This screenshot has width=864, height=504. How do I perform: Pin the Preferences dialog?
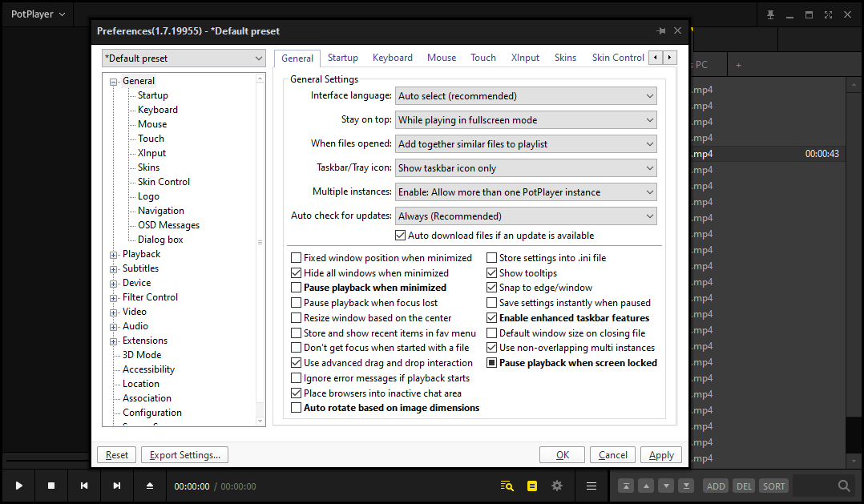point(661,30)
